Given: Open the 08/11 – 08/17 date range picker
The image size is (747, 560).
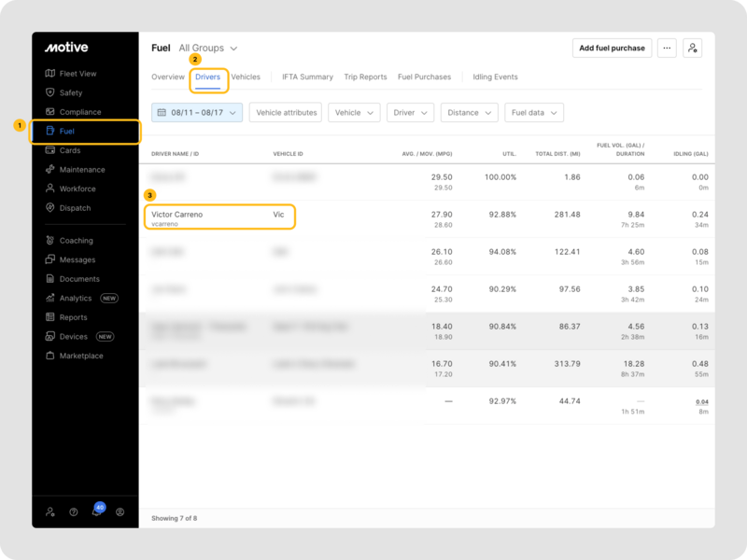Looking at the screenshot, I should [197, 112].
